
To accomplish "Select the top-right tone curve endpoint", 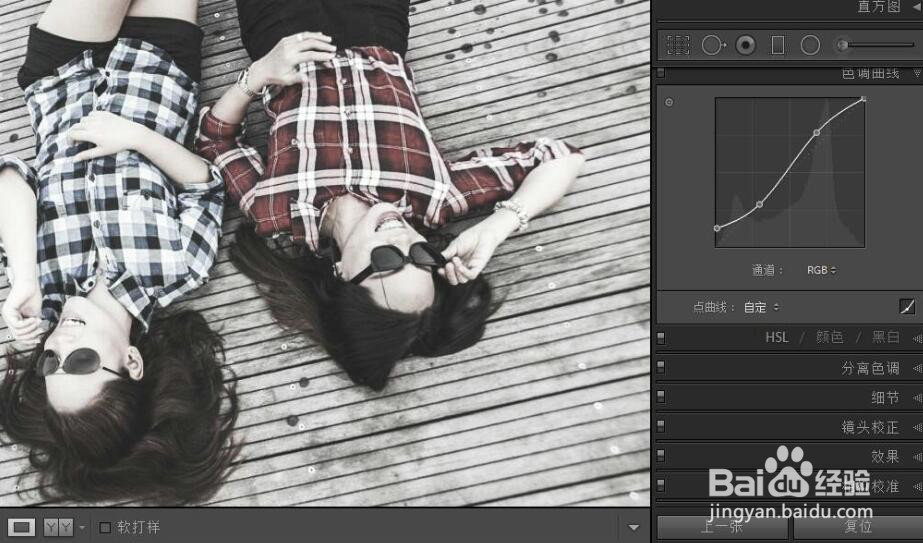I will (x=864, y=99).
